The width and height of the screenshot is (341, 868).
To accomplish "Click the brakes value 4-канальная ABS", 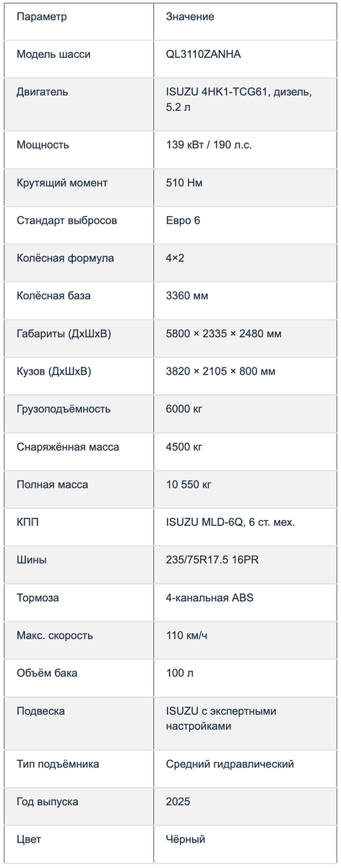I will [x=210, y=598].
